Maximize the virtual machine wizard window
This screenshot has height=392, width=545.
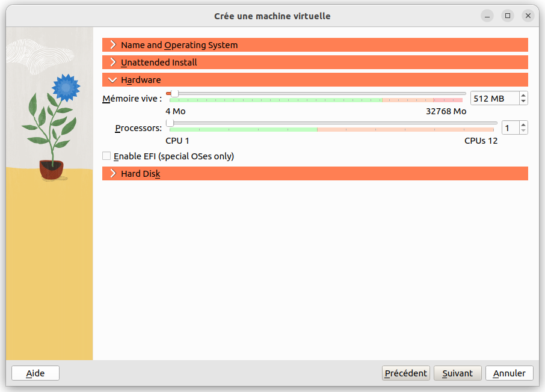tap(507, 16)
